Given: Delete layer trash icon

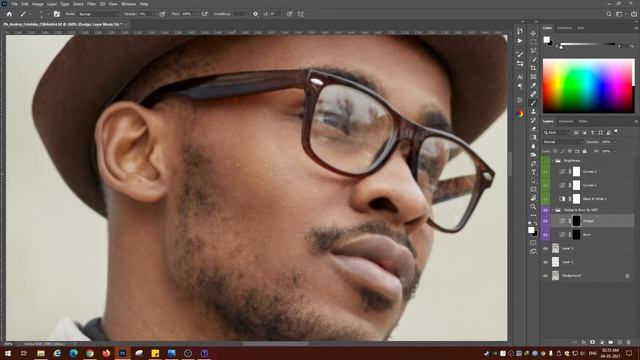Looking at the screenshot, I should pos(629,342).
